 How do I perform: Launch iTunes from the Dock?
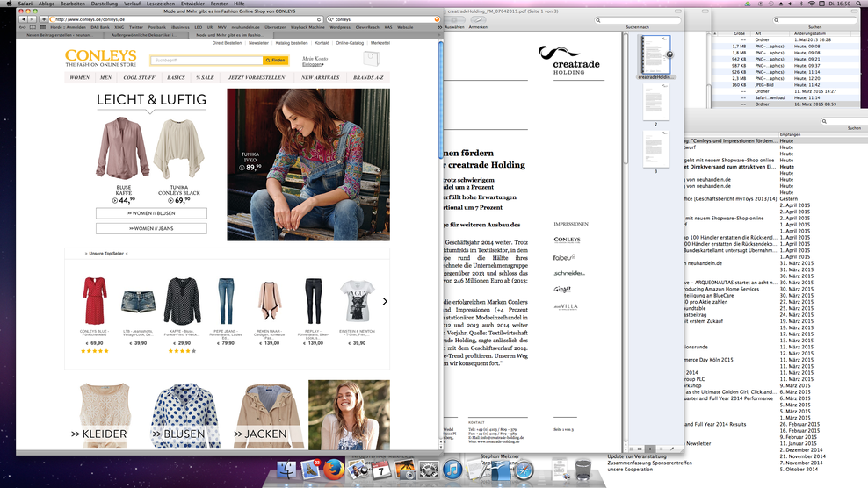click(x=452, y=470)
